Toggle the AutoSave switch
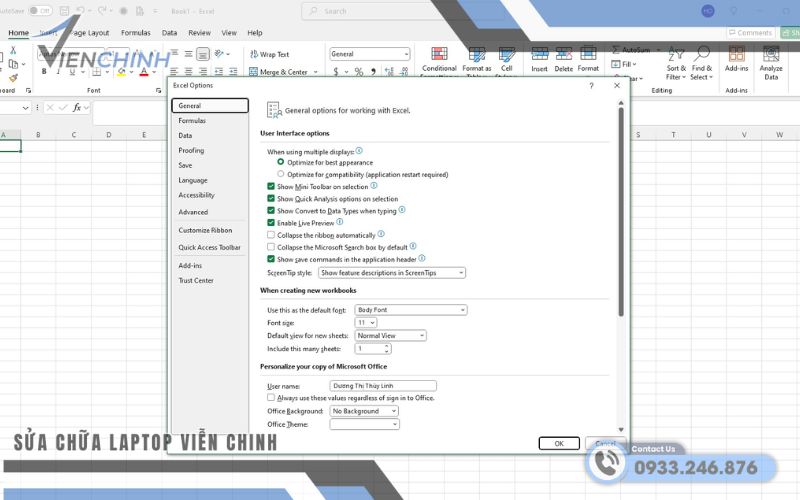This screenshot has height=500, width=800. (x=40, y=11)
